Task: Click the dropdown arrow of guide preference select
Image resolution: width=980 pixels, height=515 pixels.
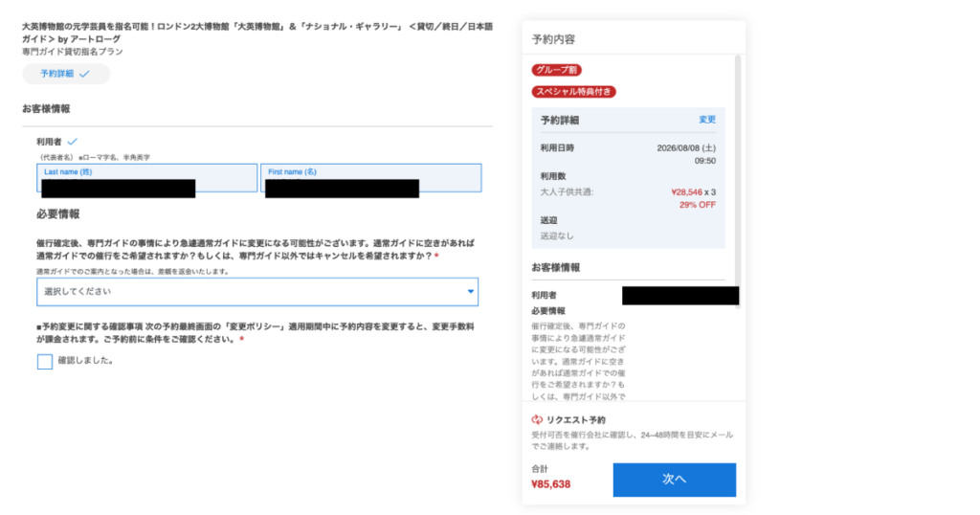Action: (x=471, y=291)
